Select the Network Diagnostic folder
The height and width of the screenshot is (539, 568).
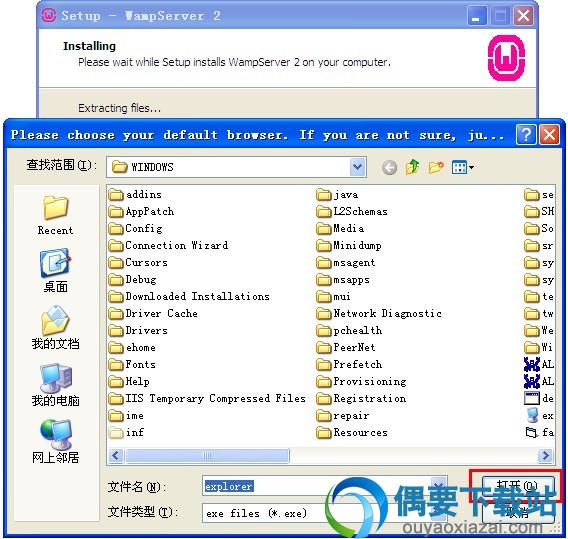(x=379, y=314)
